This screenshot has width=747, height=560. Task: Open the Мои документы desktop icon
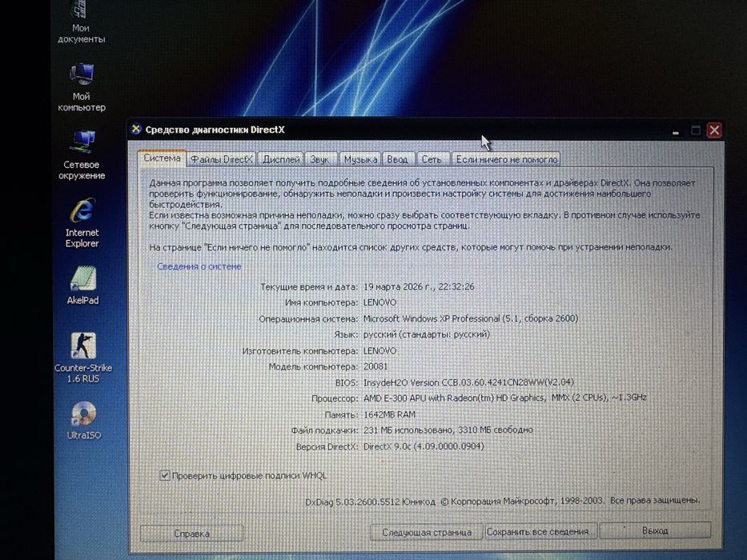[81, 22]
